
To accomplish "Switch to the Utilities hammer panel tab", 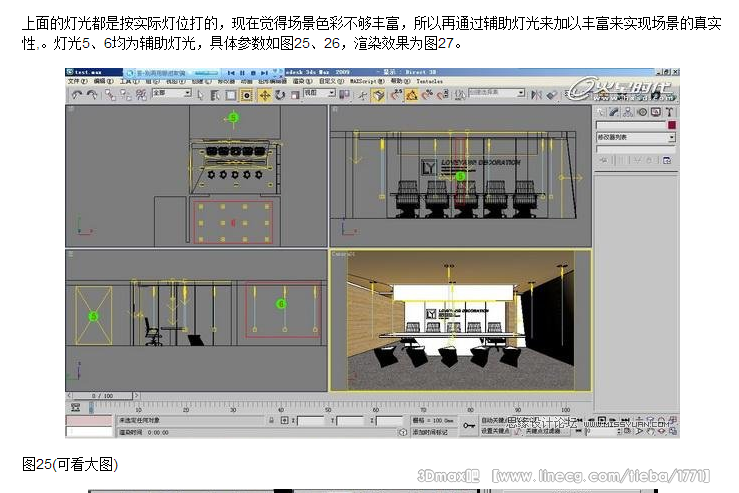I will pyautogui.click(x=669, y=112).
